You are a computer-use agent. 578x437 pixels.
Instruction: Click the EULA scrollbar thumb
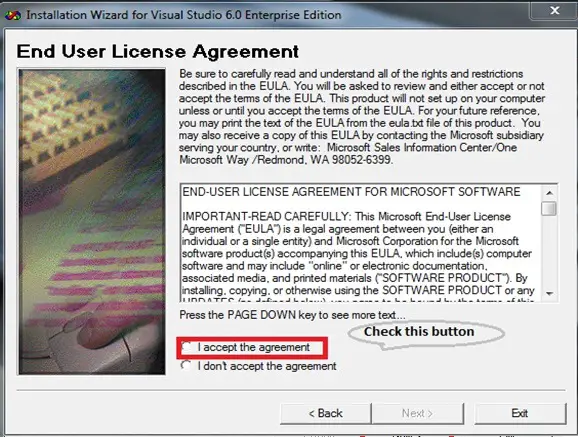(549, 208)
